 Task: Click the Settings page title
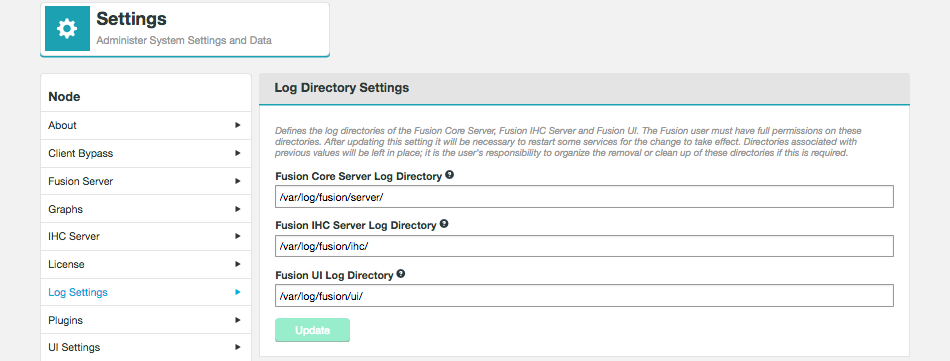pyautogui.click(x=131, y=19)
